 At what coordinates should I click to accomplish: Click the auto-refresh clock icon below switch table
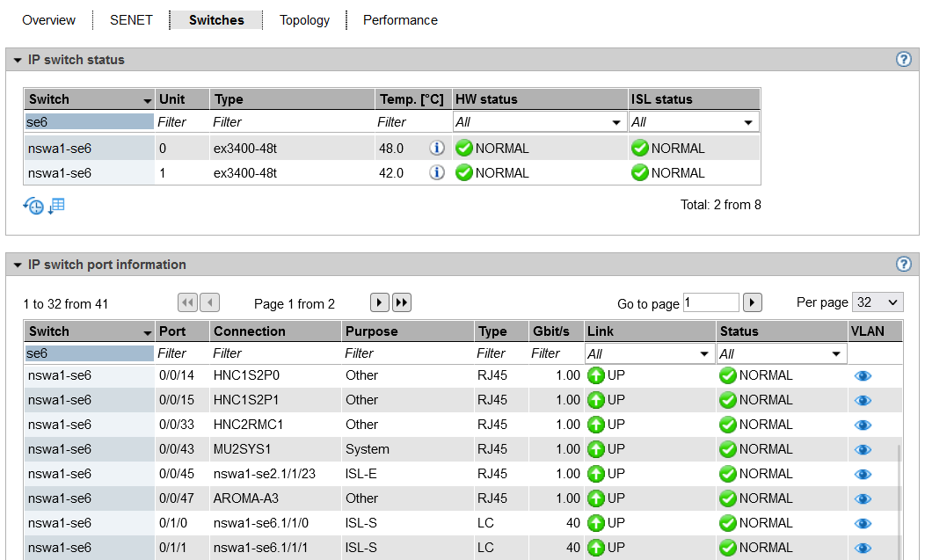[33, 206]
